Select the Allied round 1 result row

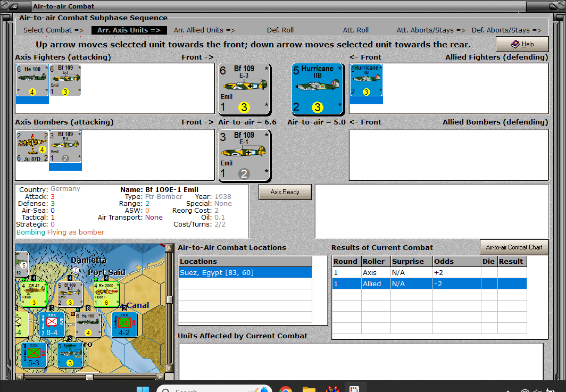(x=429, y=283)
